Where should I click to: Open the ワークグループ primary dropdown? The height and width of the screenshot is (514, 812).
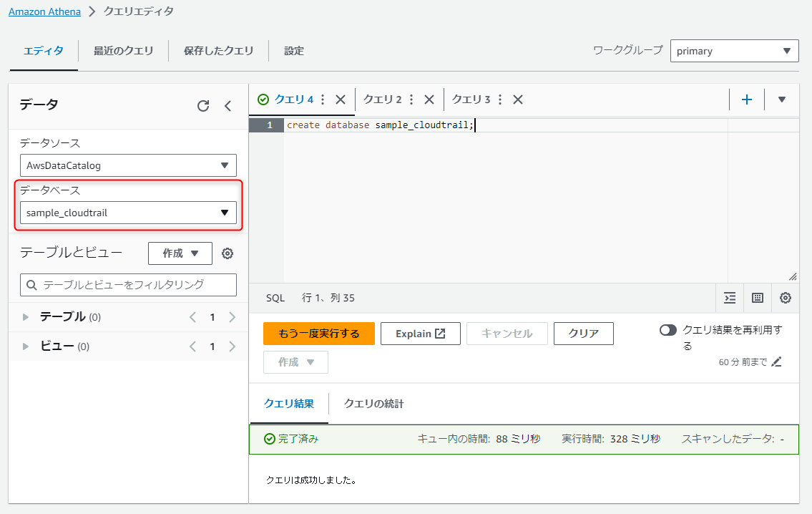[734, 50]
